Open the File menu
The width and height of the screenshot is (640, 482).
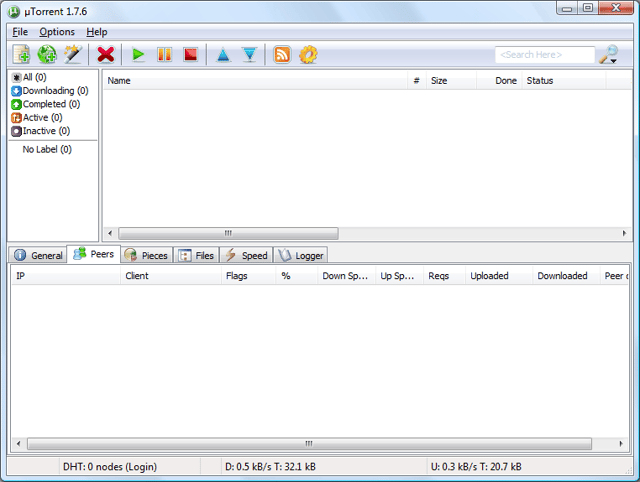coord(20,32)
